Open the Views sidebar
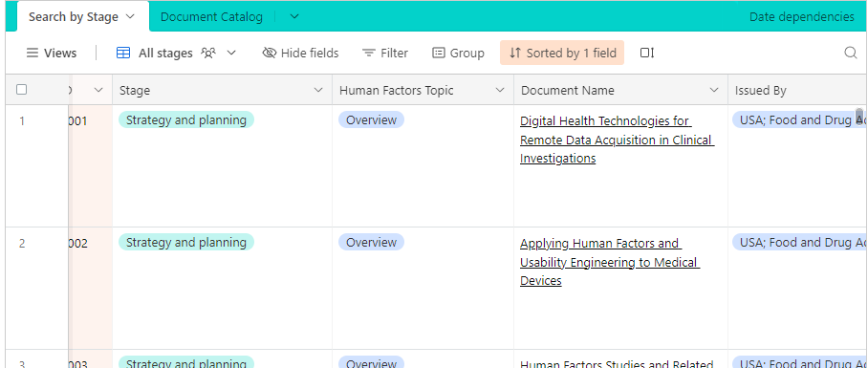The height and width of the screenshot is (368, 868). [x=52, y=54]
